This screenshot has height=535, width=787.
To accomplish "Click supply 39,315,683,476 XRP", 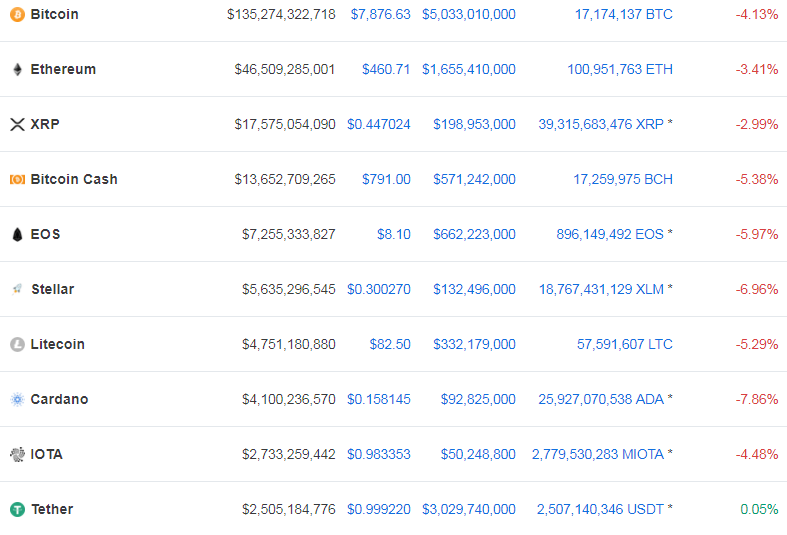I will tap(601, 124).
